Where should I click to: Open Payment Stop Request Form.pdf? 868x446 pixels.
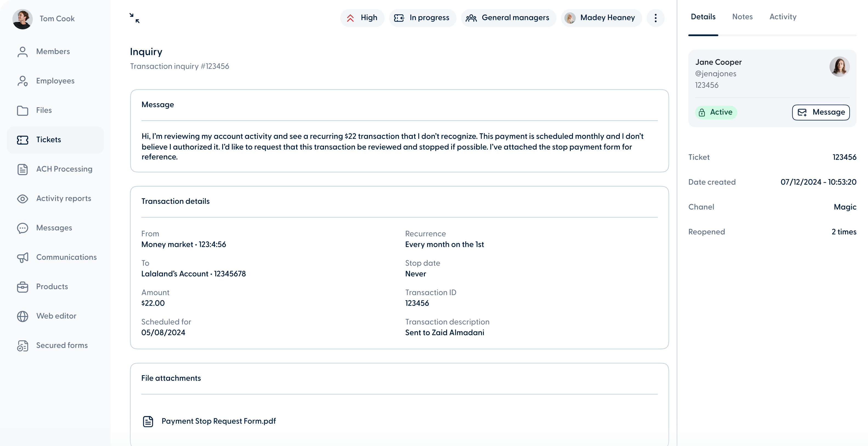(x=219, y=421)
